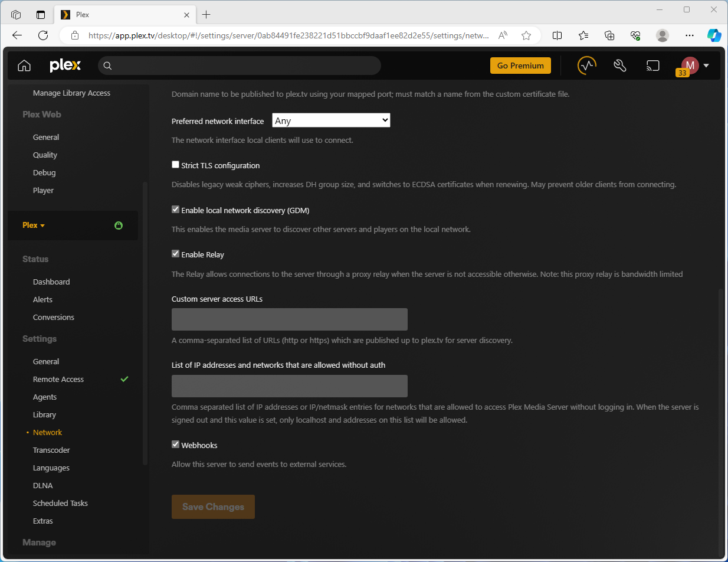Click the cast to device icon

652,66
